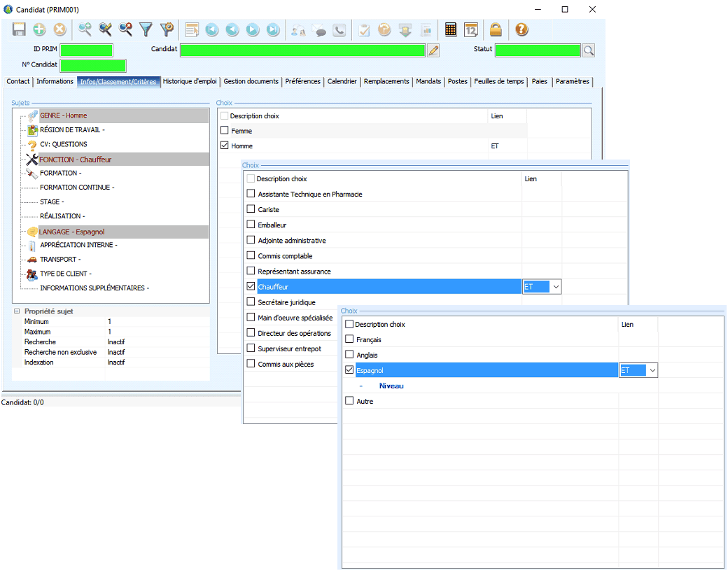Click the Save floppy disk icon
The image size is (728, 571).
coord(19,29)
